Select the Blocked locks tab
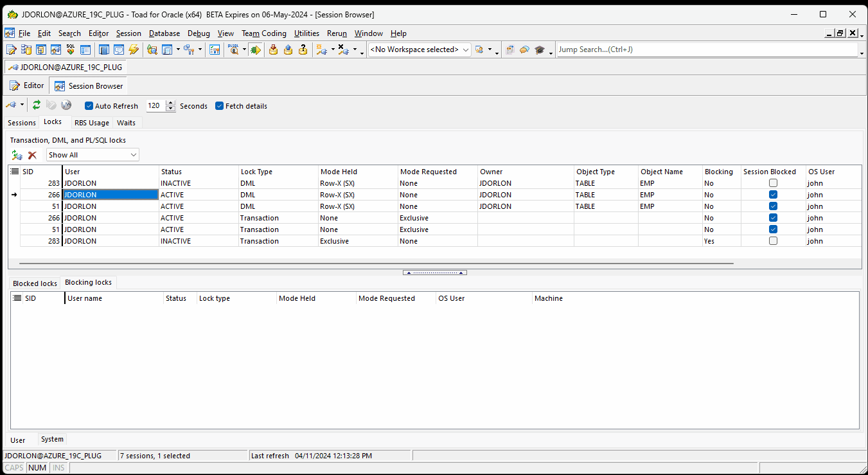 pos(35,283)
